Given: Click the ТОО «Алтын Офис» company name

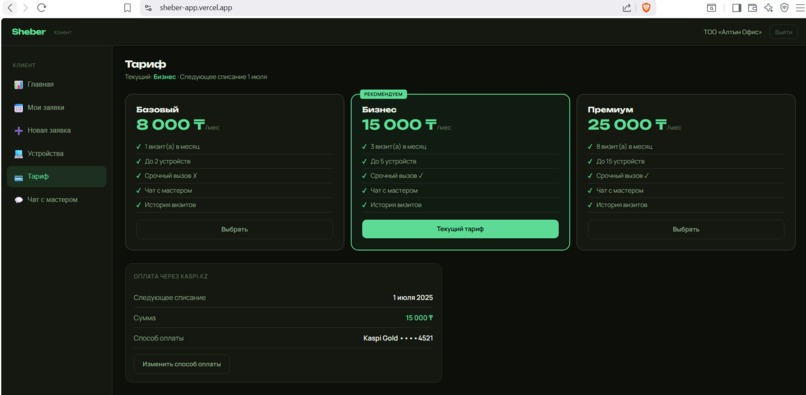Looking at the screenshot, I should coord(732,32).
